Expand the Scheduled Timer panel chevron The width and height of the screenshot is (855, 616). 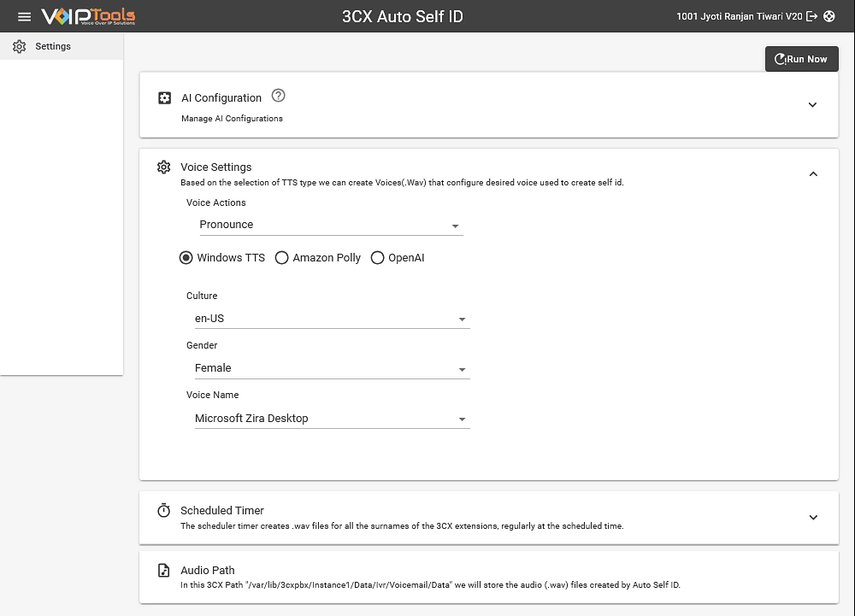pos(813,518)
